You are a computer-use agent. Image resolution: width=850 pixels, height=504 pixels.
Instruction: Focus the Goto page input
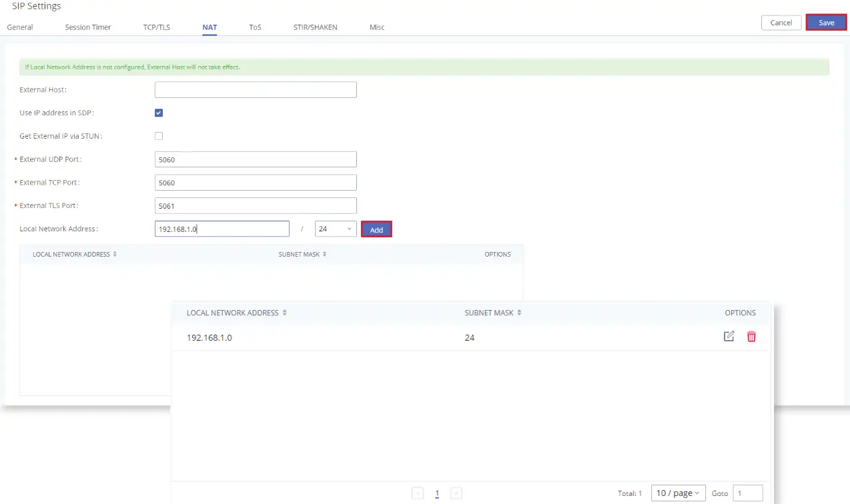[x=748, y=493]
